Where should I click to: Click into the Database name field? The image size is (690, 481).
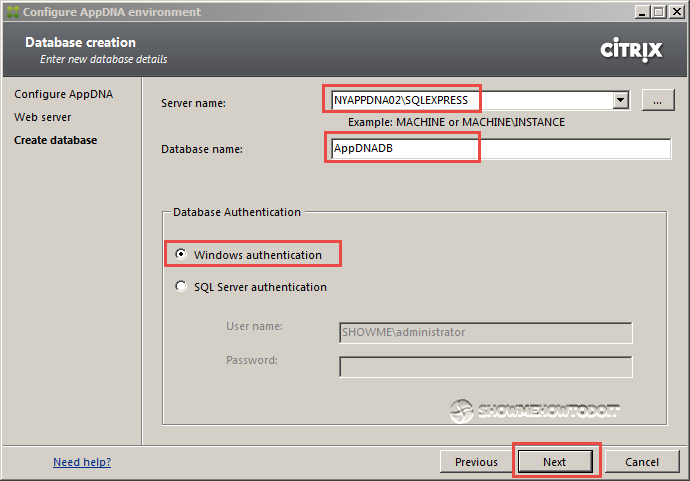[501, 148]
